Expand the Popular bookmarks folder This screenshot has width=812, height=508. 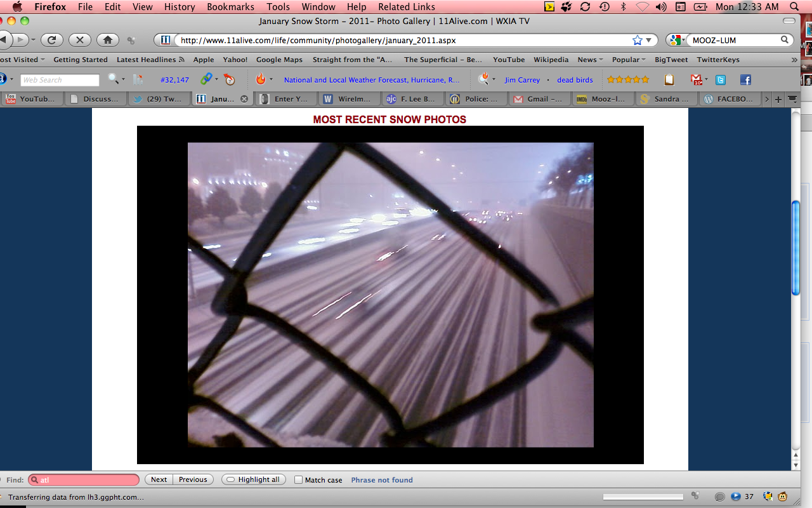click(x=628, y=60)
